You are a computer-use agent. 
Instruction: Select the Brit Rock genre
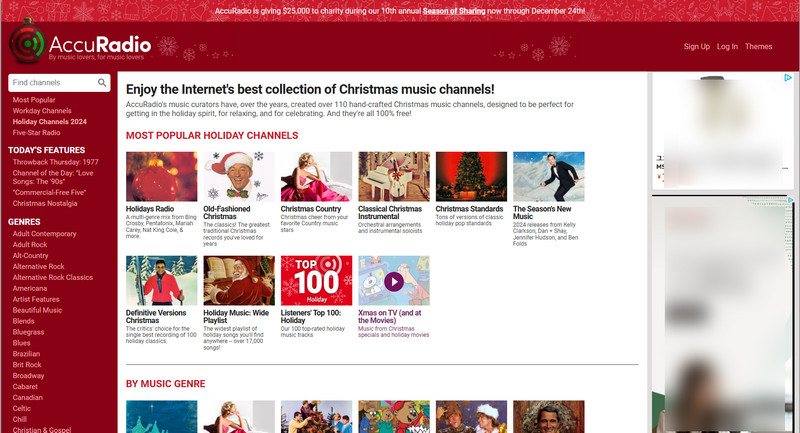point(27,365)
